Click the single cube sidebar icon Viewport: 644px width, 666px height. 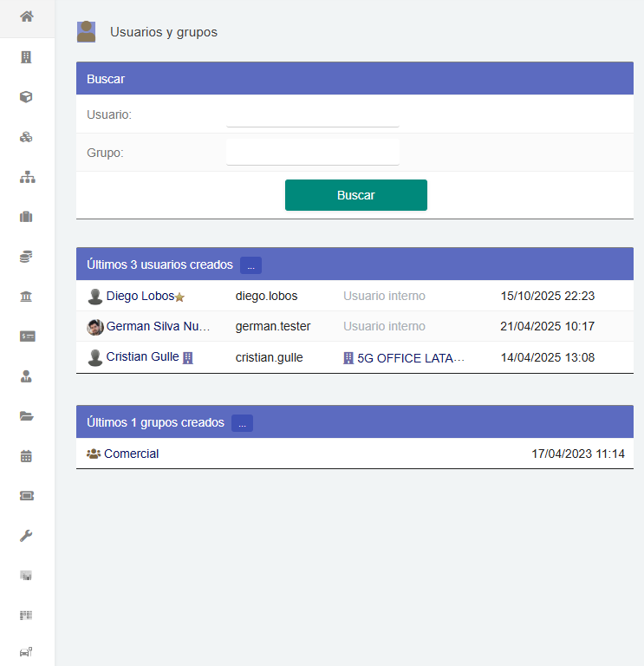(26, 97)
